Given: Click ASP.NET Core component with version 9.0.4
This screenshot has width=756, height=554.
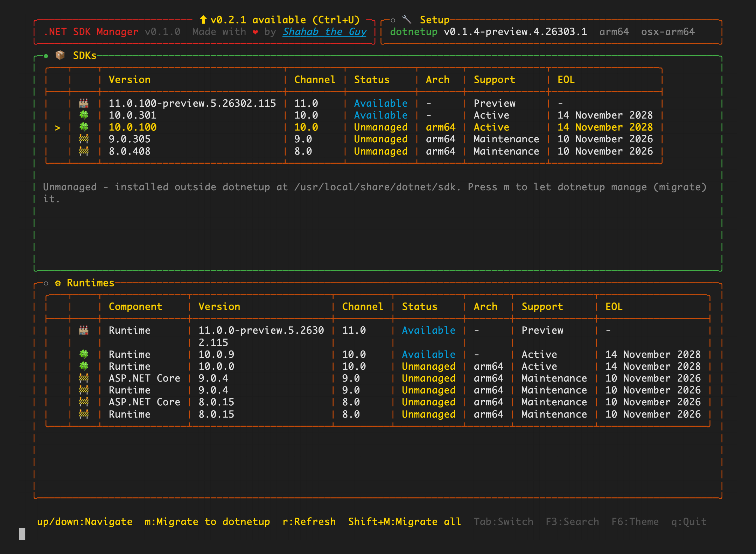Looking at the screenshot, I should (145, 378).
